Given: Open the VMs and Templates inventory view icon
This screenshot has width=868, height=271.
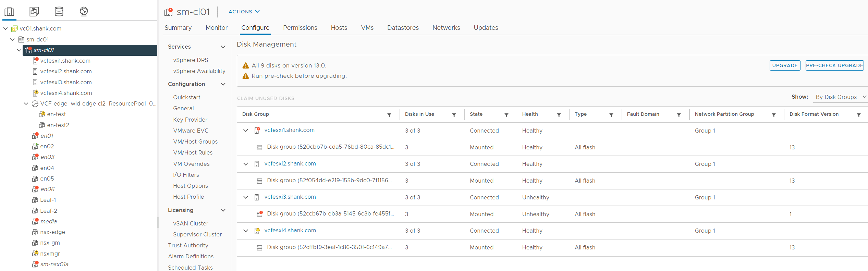Looking at the screenshot, I should [x=34, y=11].
